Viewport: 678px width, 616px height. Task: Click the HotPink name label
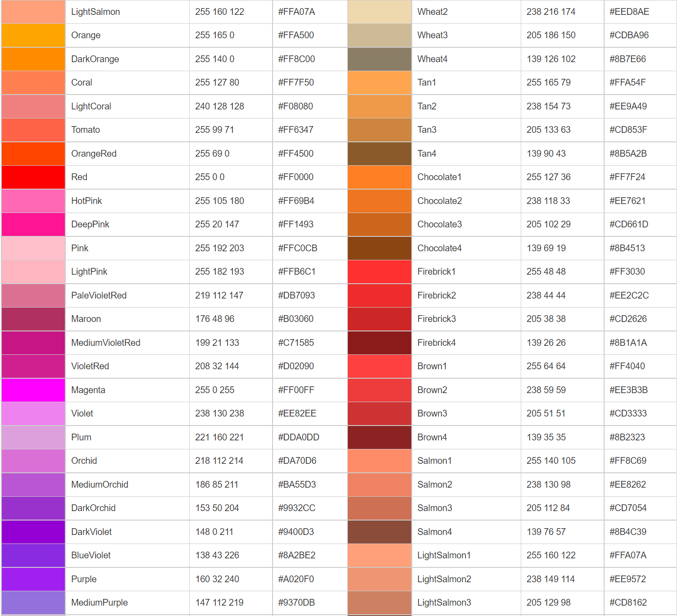pyautogui.click(x=86, y=201)
